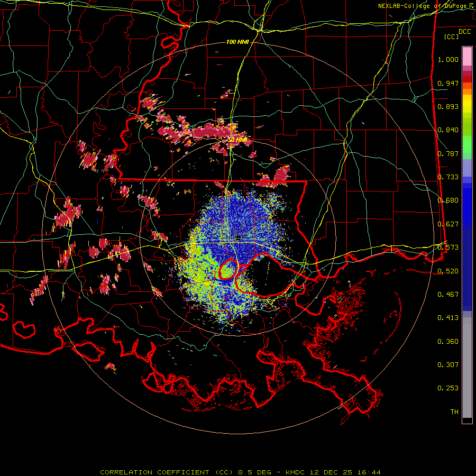
Task: Click the DCC label above color scale
Action: [x=464, y=32]
